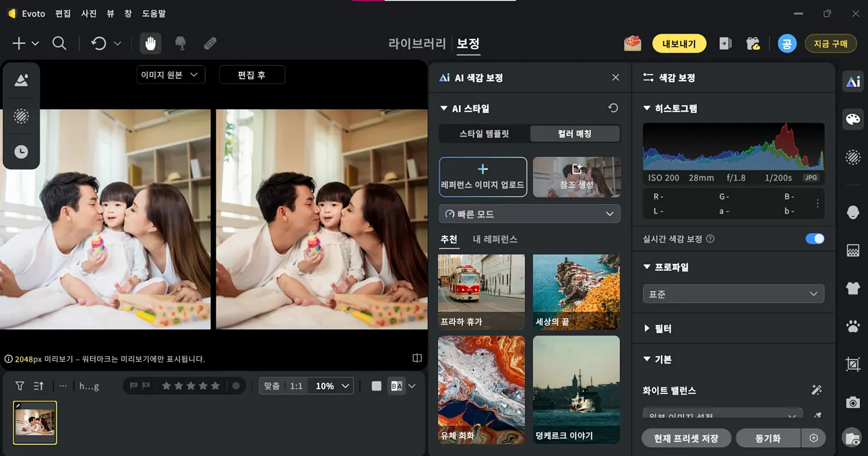Click the 현재 프리셋 저장 button
868x456 pixels.
click(686, 438)
